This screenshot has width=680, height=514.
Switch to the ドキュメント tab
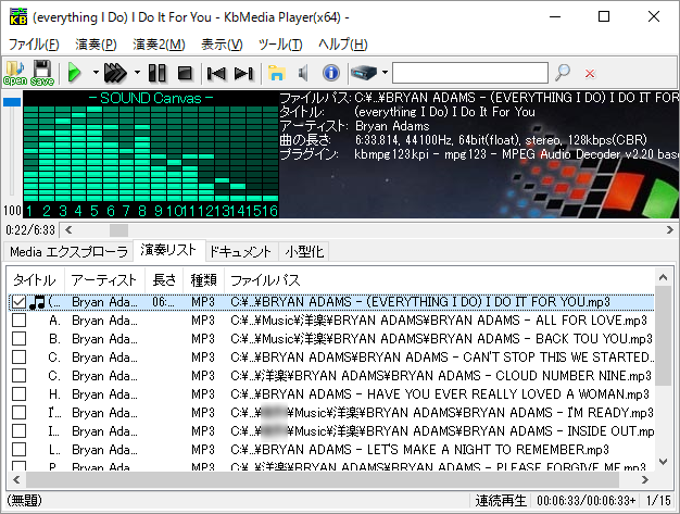[241, 252]
